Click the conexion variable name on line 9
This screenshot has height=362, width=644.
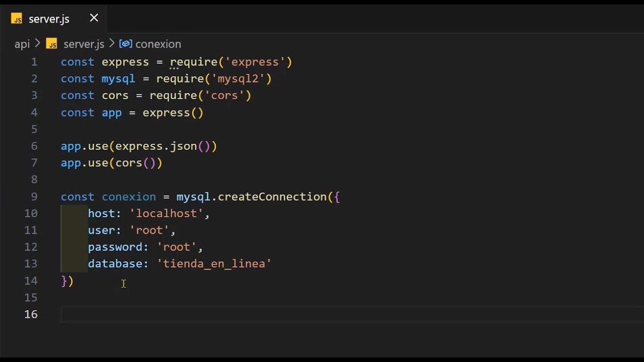(x=129, y=197)
